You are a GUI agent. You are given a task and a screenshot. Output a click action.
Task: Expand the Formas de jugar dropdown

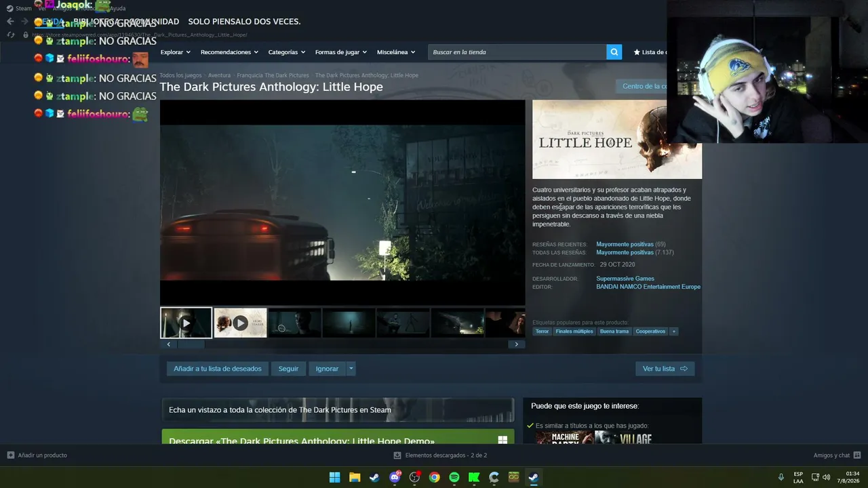click(341, 52)
